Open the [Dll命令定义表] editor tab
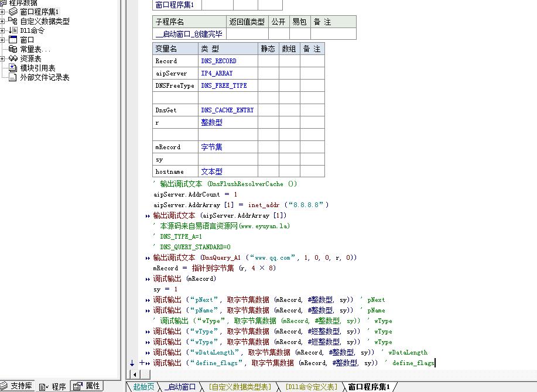This screenshot has height=392, width=537. tap(312, 387)
